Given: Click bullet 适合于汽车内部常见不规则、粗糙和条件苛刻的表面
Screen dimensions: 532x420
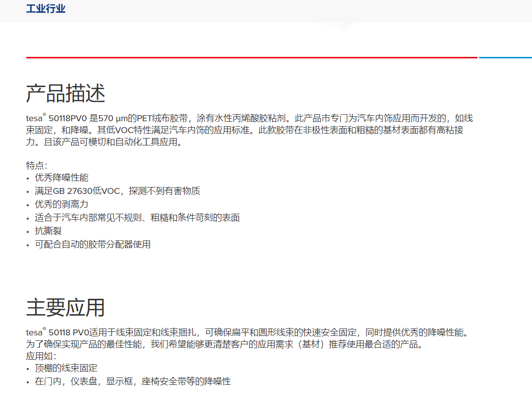Looking at the screenshot, I should click(137, 218).
